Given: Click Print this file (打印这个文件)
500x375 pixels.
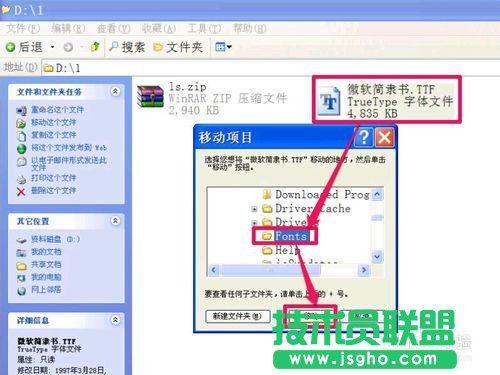Looking at the screenshot, I should click(x=53, y=178).
